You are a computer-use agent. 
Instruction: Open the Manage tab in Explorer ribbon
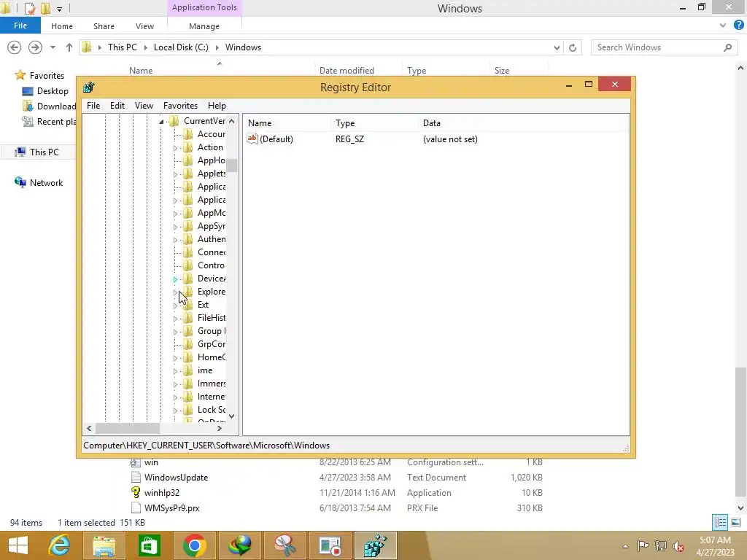point(204,26)
